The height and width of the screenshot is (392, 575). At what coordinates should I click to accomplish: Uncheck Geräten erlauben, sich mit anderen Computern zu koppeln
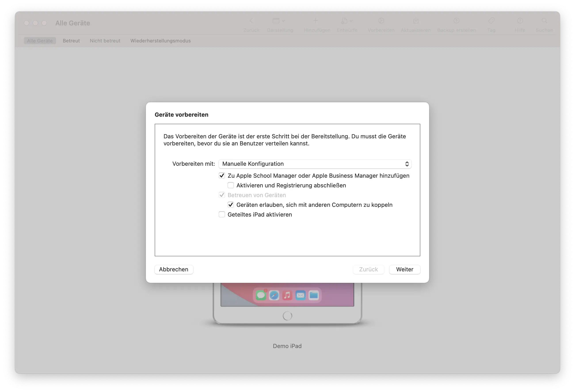point(231,205)
